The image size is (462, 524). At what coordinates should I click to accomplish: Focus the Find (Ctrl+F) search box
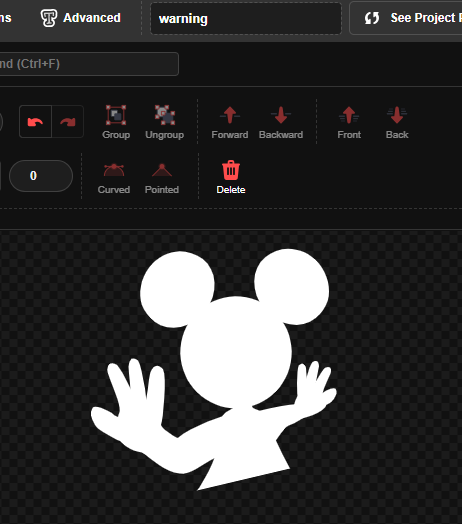point(89,64)
